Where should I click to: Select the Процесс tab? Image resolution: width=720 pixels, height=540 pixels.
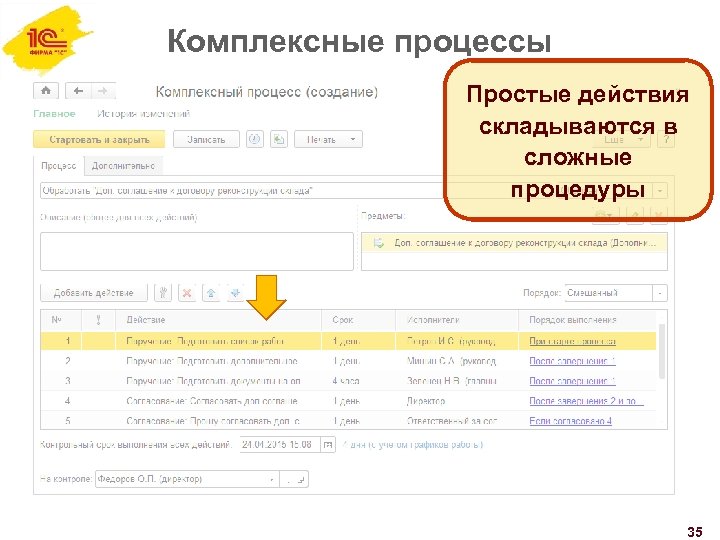click(x=59, y=166)
